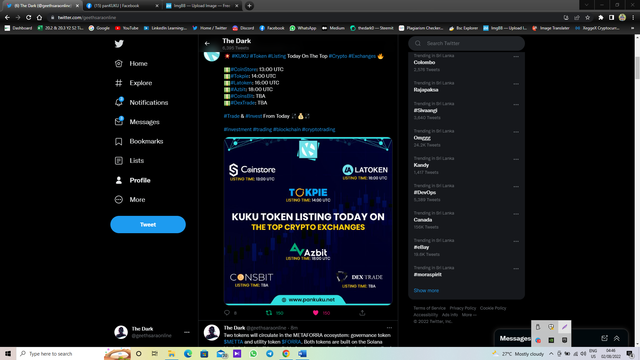640x360 pixels.
Task: Open the Discord bookmark
Action: point(243,28)
